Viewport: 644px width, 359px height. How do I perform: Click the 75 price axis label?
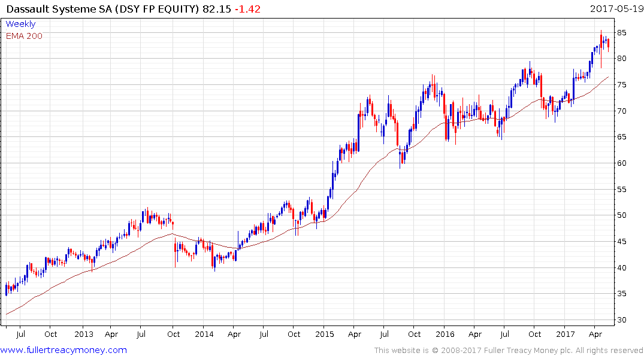coord(621,85)
